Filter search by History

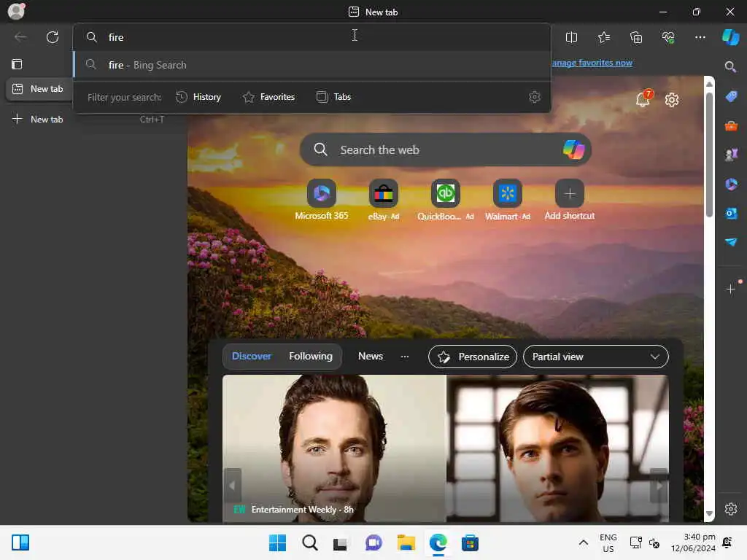click(198, 97)
